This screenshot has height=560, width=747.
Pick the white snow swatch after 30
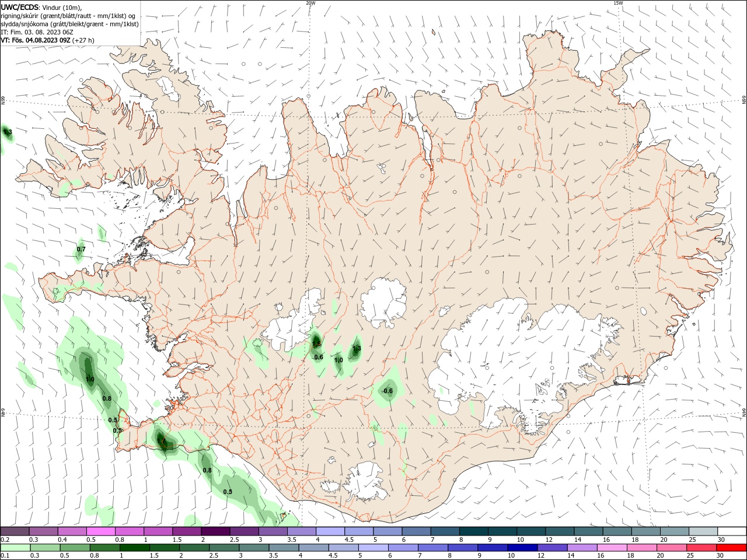(x=732, y=531)
